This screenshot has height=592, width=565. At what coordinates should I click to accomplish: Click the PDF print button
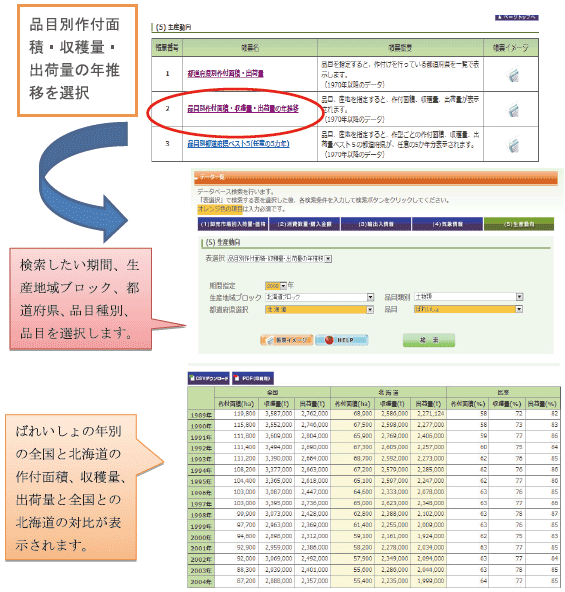253,378
